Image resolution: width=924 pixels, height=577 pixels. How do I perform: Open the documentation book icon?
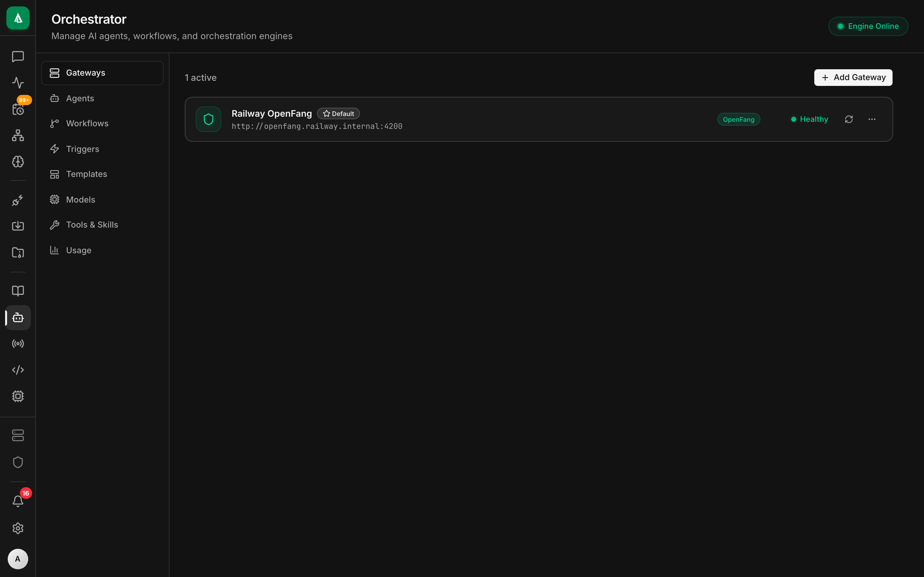[x=18, y=291]
